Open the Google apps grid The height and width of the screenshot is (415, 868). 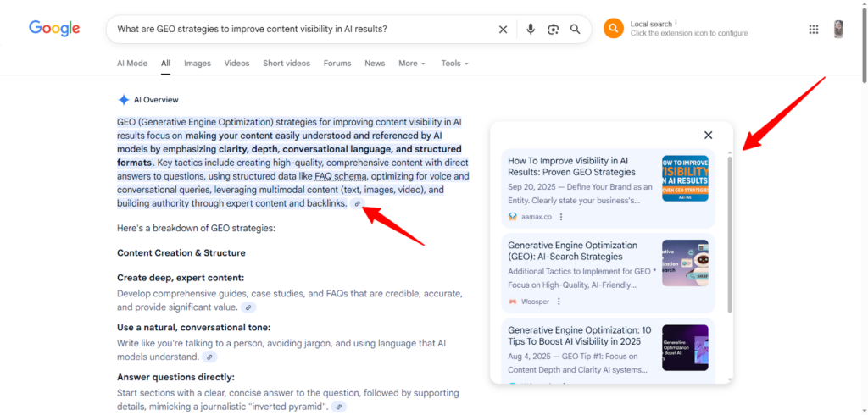pyautogui.click(x=814, y=29)
